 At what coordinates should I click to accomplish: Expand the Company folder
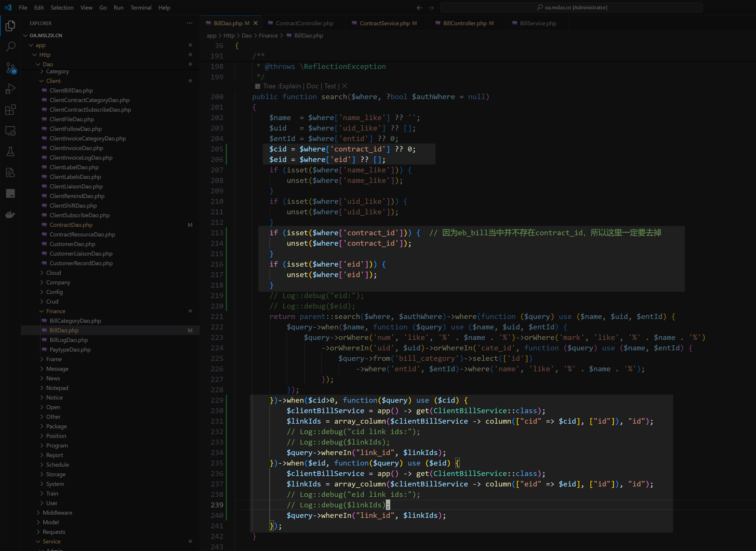[x=58, y=282]
